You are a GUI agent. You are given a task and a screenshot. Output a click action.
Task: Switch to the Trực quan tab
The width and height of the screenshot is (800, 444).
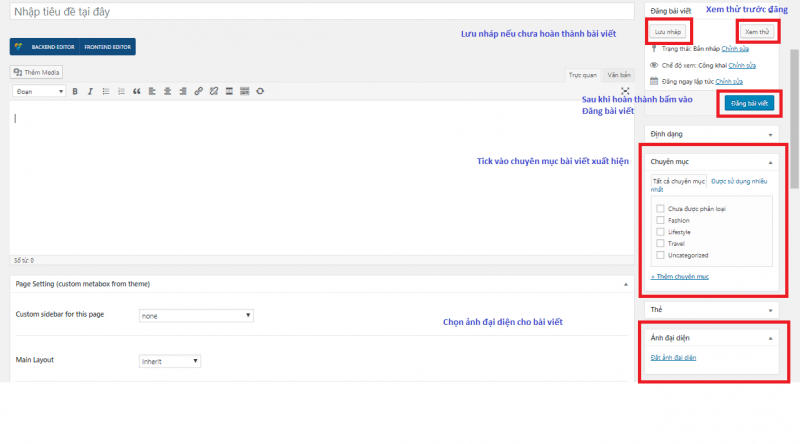click(x=582, y=75)
